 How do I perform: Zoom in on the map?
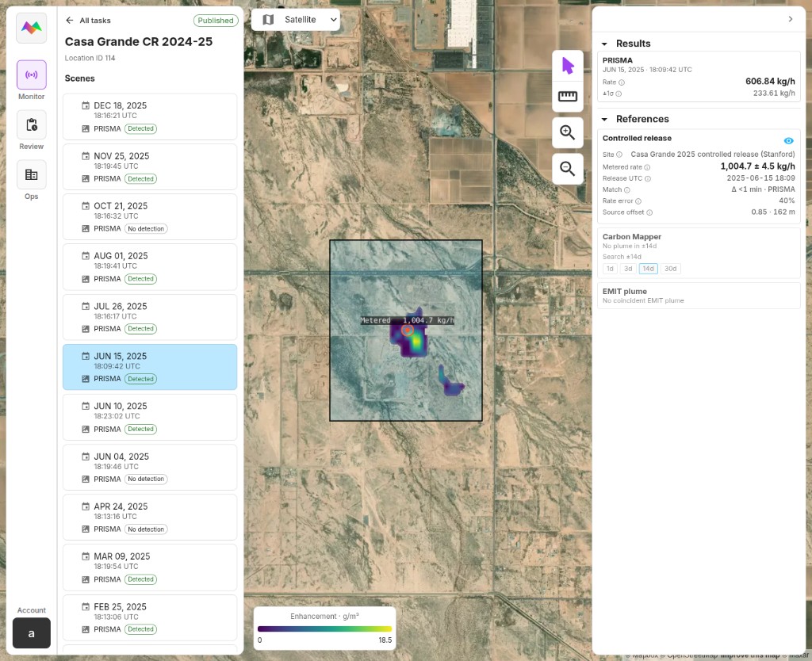coord(568,132)
